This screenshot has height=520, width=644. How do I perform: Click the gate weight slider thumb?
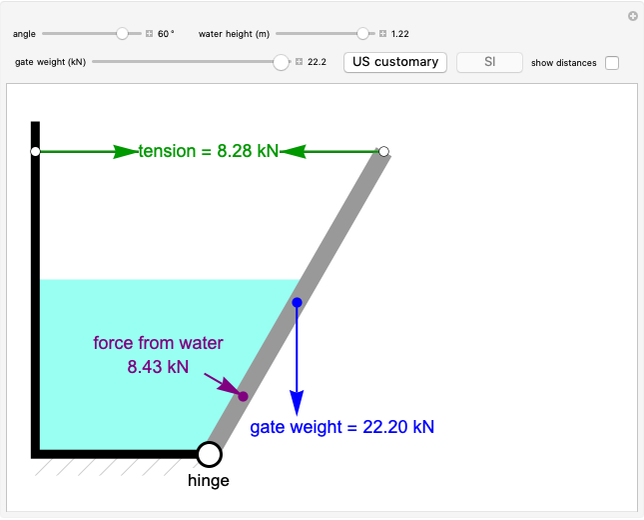click(281, 62)
